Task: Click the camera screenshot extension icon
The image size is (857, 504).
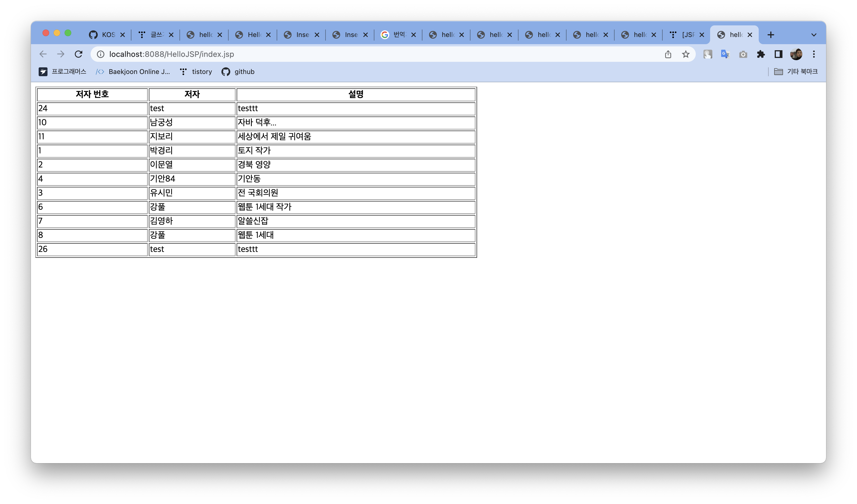Action: [x=743, y=54]
